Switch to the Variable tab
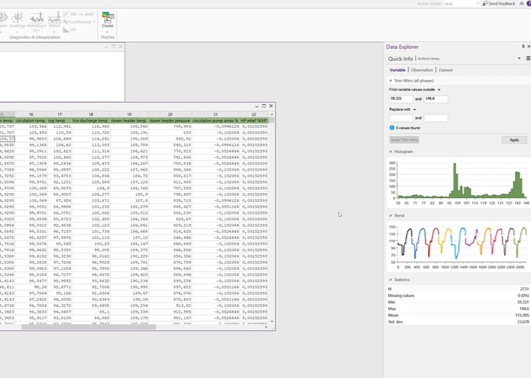The image size is (531, 378). pyautogui.click(x=397, y=70)
